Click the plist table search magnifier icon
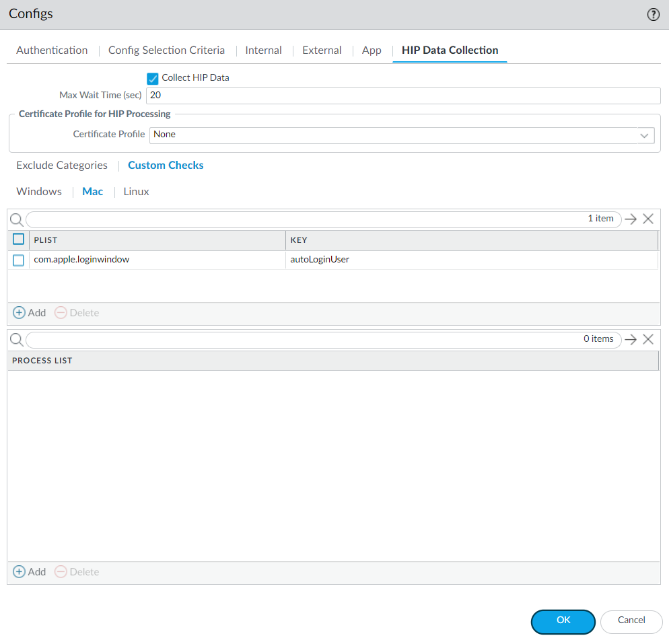669x644 pixels. pyautogui.click(x=17, y=219)
